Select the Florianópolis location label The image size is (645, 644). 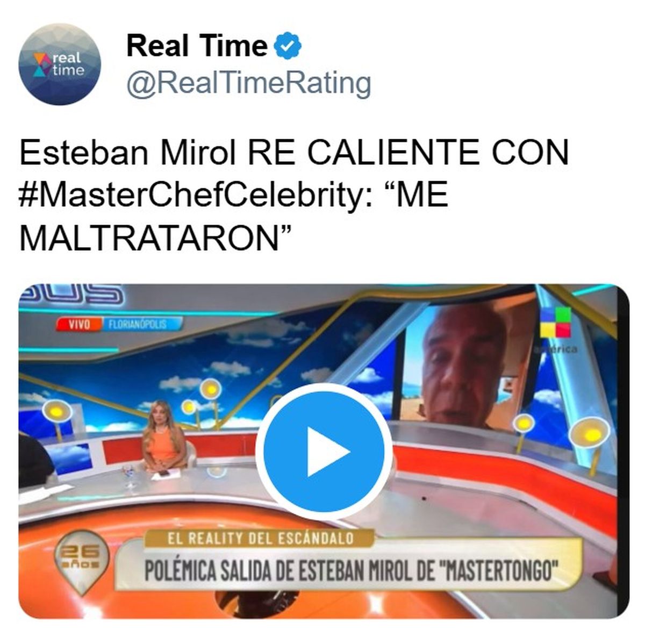coord(139,324)
